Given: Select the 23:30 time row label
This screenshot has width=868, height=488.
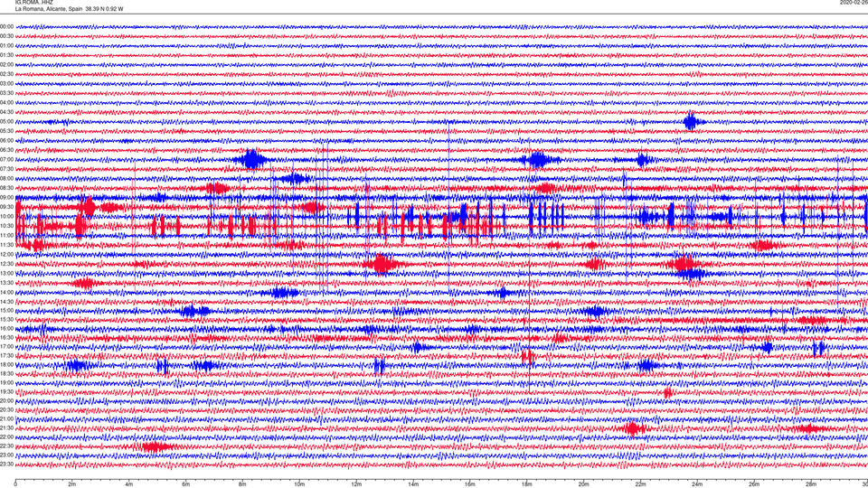Looking at the screenshot, I should (x=6, y=465).
